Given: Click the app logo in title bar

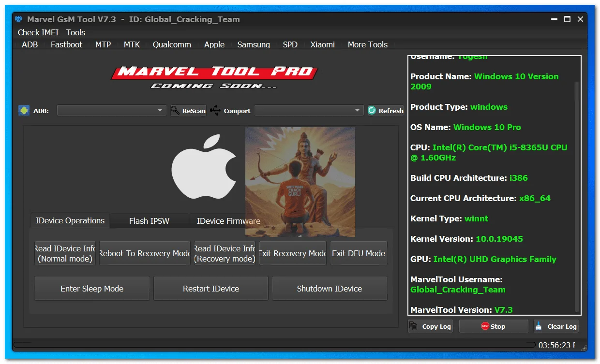Looking at the screenshot, I should point(18,19).
